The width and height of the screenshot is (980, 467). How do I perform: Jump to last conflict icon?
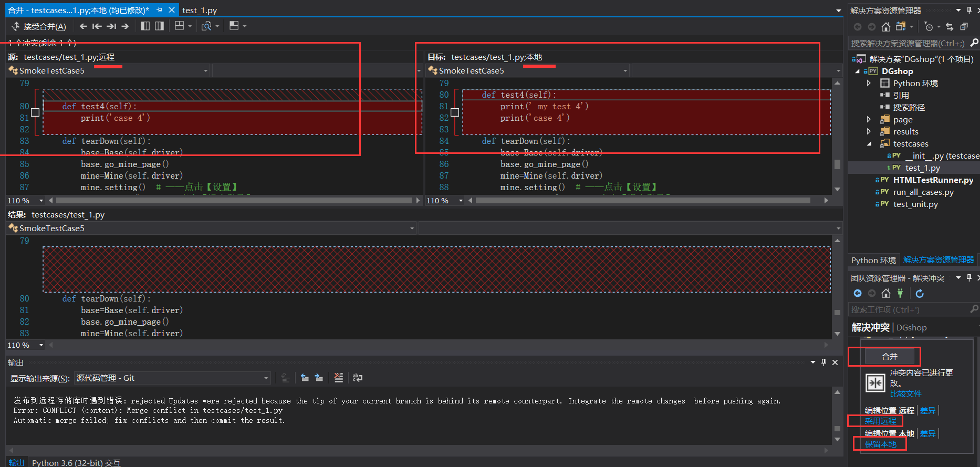pyautogui.click(x=111, y=26)
